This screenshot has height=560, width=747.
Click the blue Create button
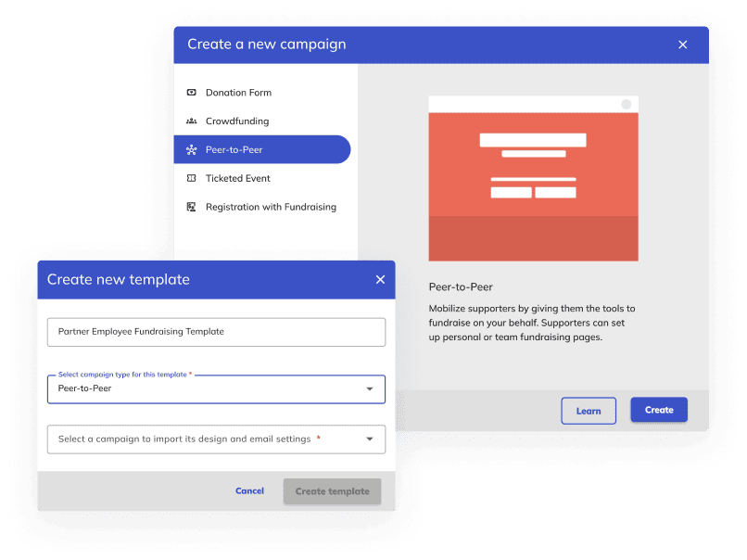[x=659, y=410]
